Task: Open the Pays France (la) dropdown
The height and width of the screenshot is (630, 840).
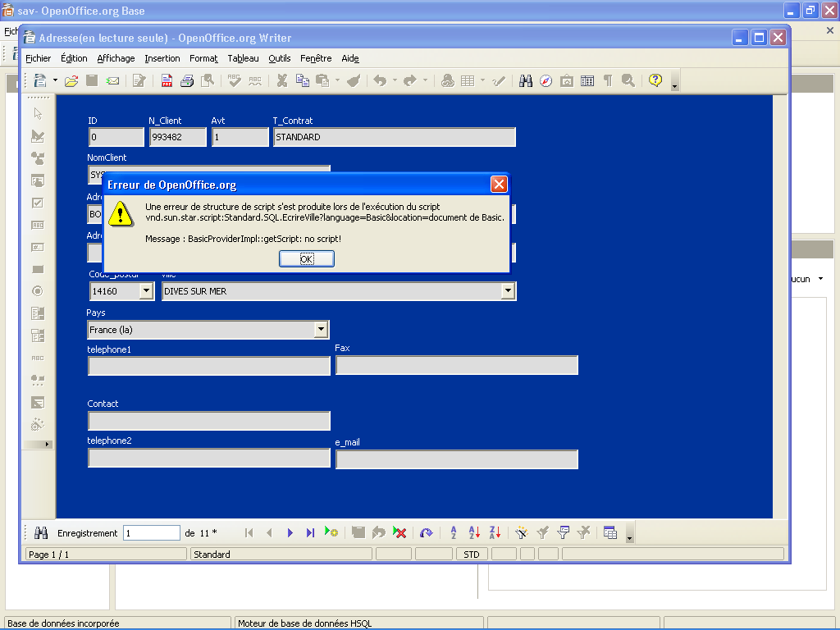Action: [321, 329]
